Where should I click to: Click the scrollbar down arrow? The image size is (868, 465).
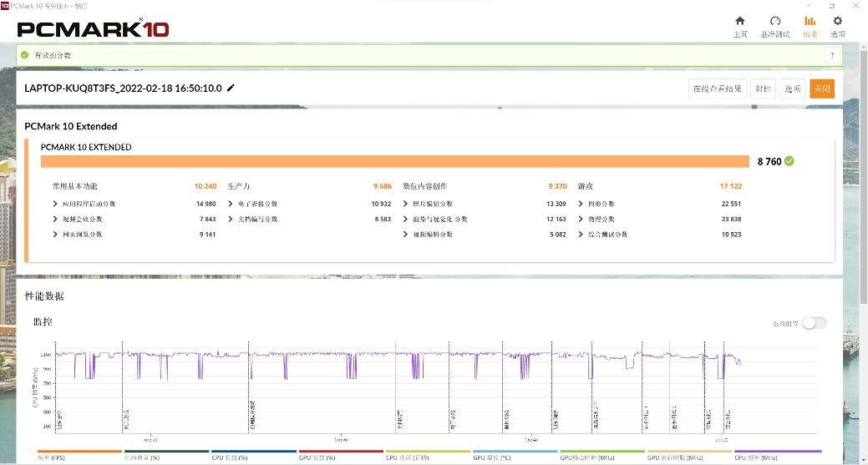click(x=864, y=460)
